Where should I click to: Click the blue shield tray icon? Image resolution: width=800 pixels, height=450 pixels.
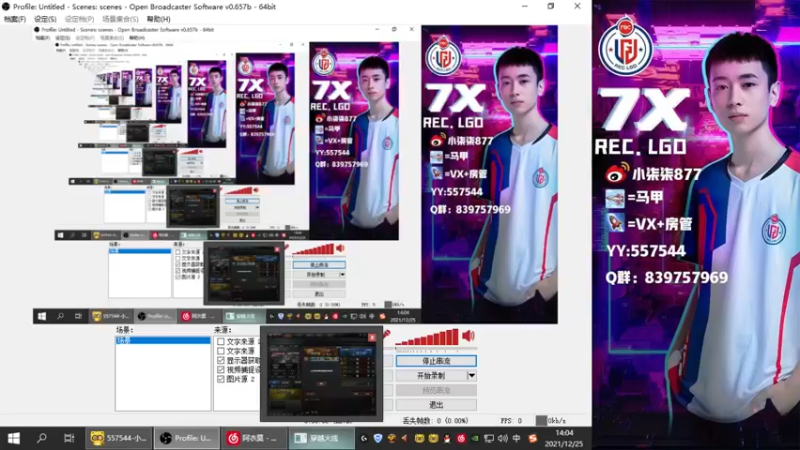click(378, 438)
